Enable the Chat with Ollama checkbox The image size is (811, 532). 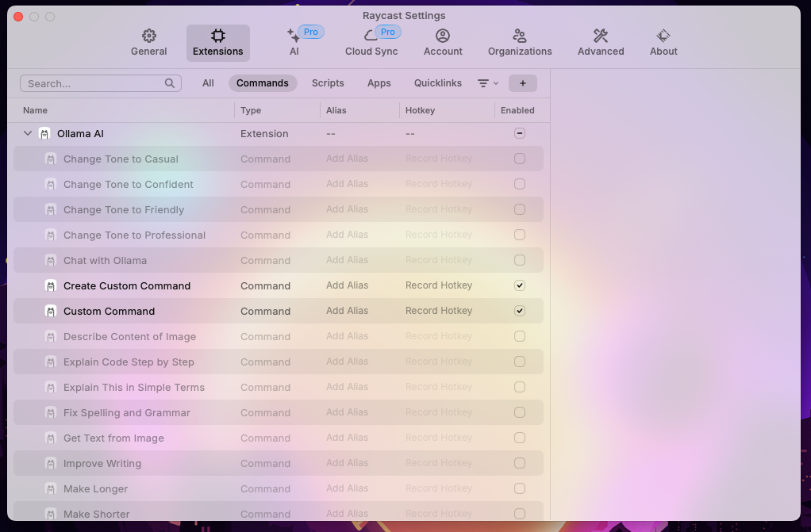pos(520,260)
